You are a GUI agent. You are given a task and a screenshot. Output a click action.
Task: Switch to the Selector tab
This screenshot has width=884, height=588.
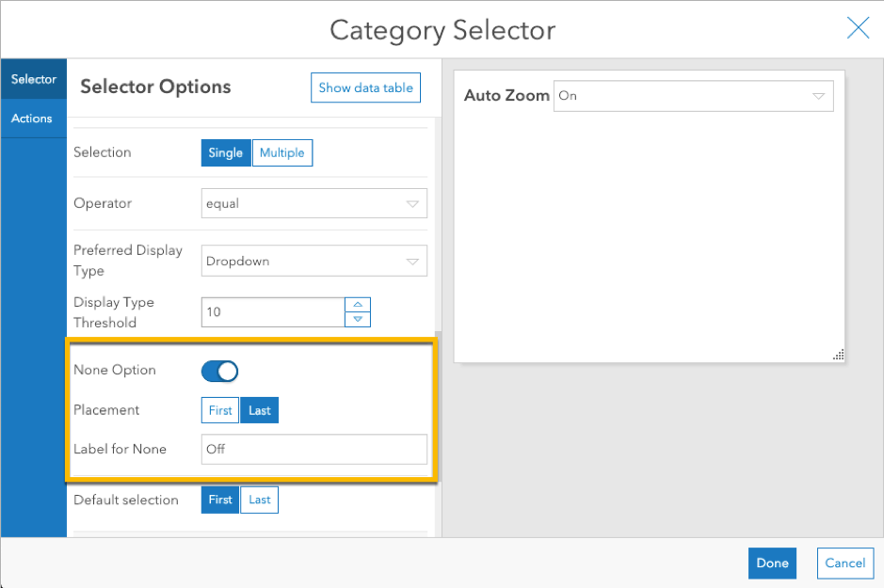34,80
